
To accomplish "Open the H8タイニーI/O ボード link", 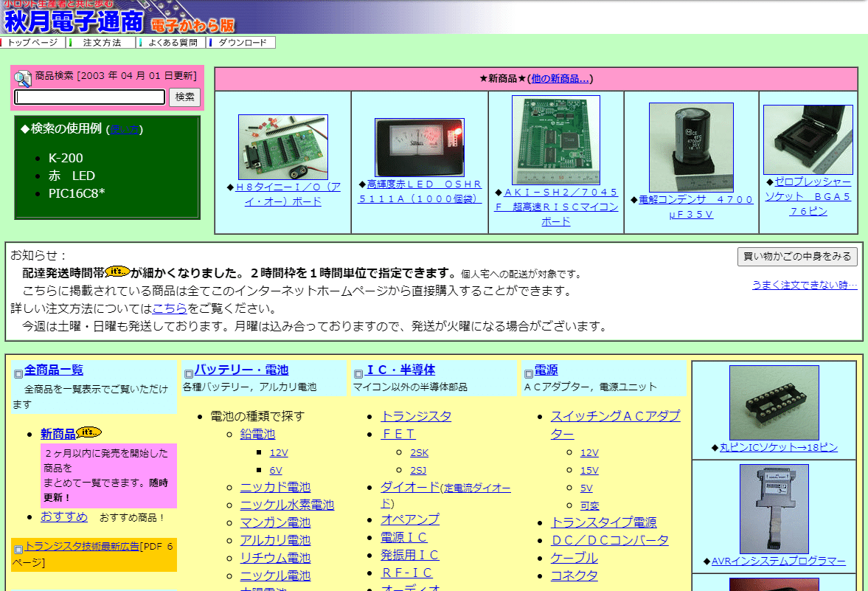I will point(288,194).
